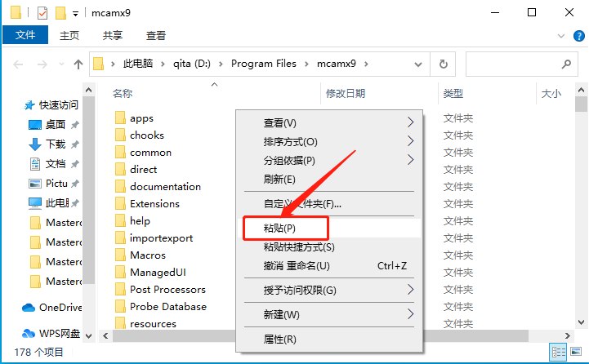Viewport: 589px width, 364px height.
Task: Open quick access toolbar customize dropdown
Action: pyautogui.click(x=75, y=14)
